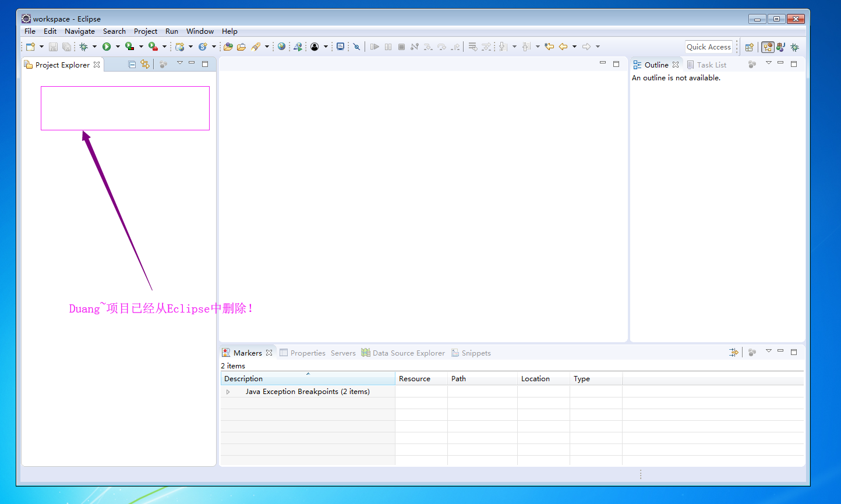Click the Search flashlight toolbar icon

click(256, 47)
